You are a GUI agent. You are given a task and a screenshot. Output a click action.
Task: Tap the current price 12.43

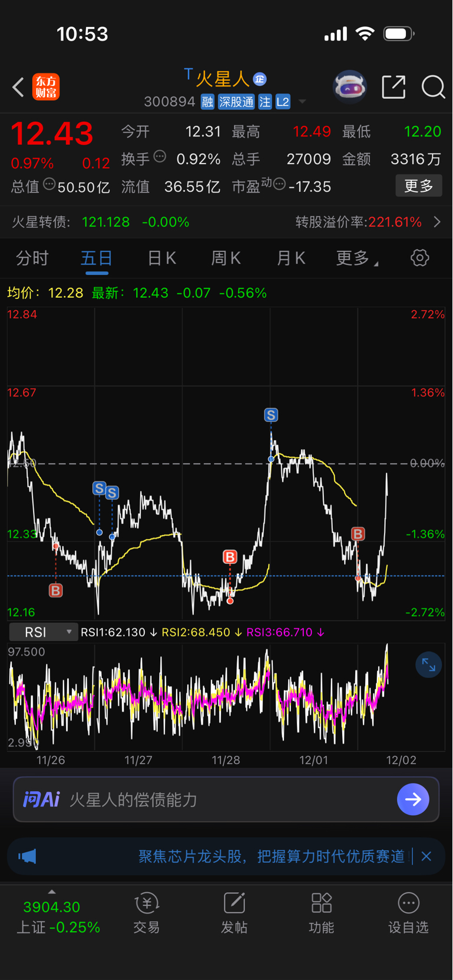point(52,134)
